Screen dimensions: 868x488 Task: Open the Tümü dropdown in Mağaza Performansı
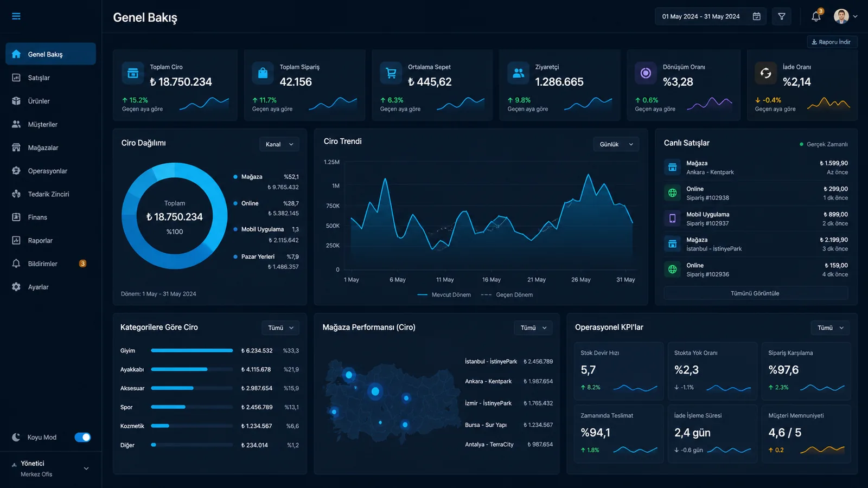533,328
